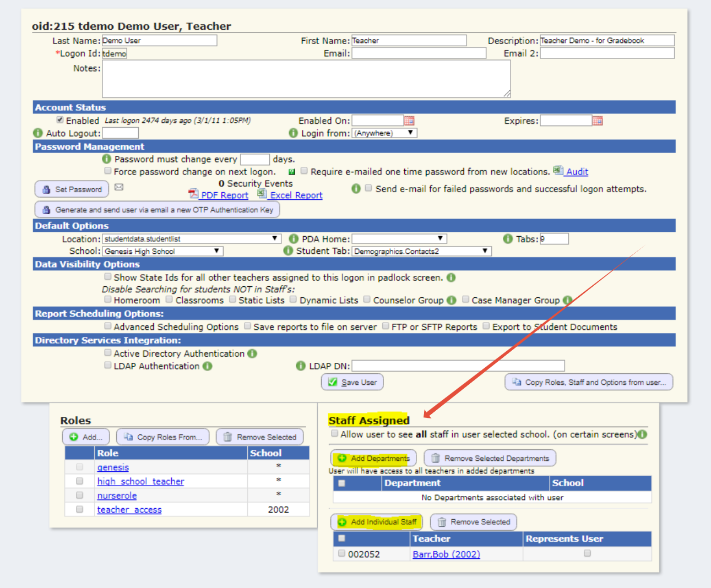Click the info icon next to Auto Logout
The image size is (711, 588).
tap(37, 133)
